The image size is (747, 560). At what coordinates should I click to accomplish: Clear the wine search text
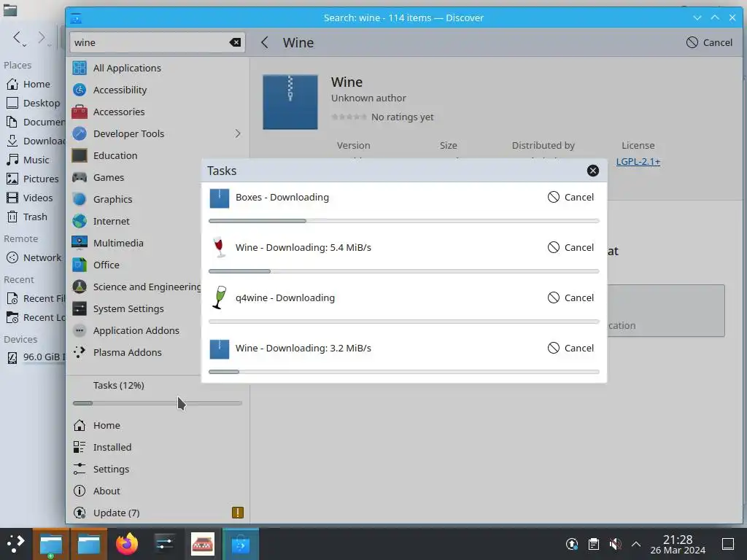235,42
